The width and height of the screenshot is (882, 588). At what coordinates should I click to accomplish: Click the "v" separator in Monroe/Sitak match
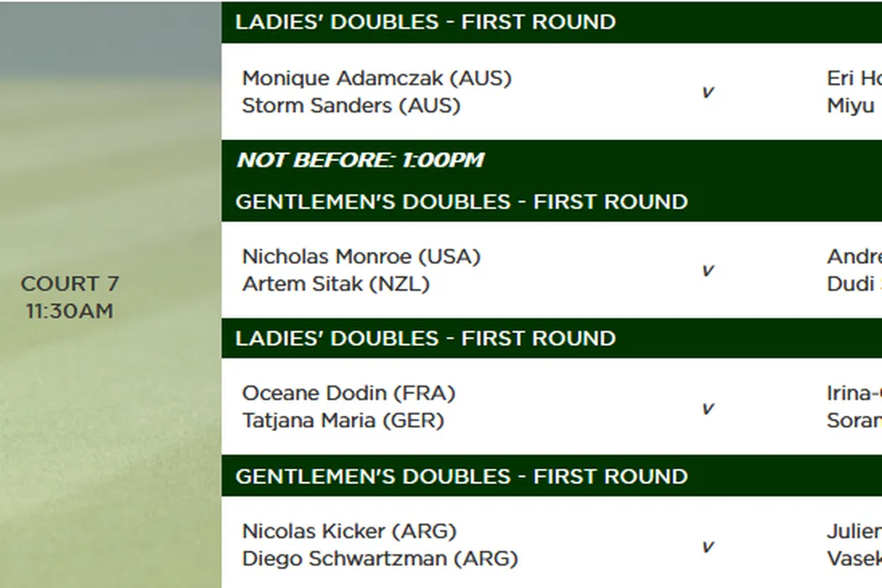point(707,270)
